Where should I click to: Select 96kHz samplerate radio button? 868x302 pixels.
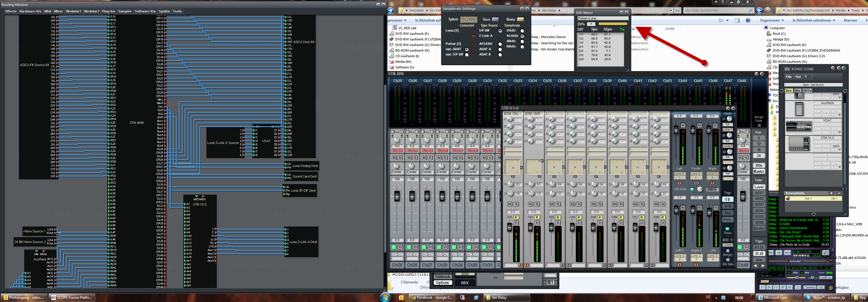click(522, 47)
